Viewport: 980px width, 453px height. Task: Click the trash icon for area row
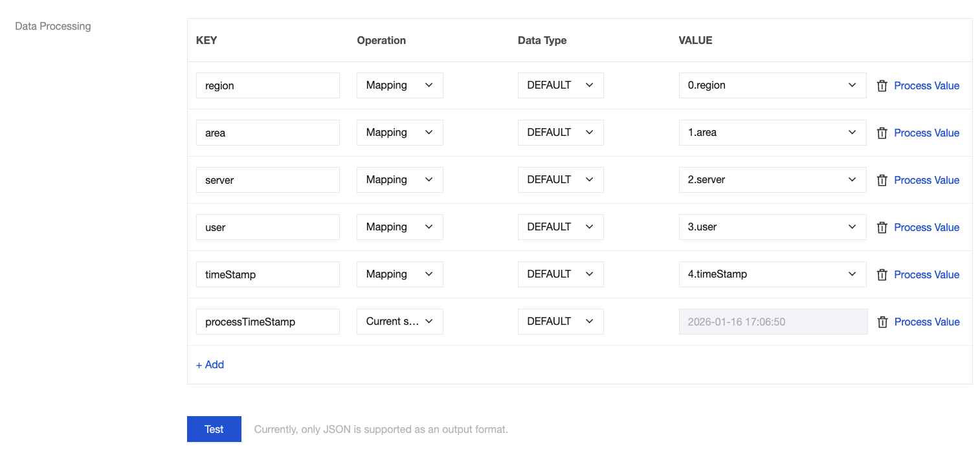coord(882,133)
